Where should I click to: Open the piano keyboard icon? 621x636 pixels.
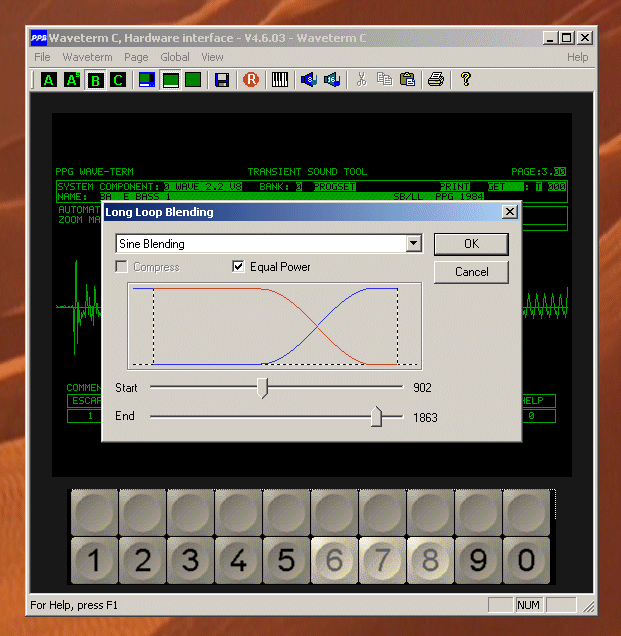point(279,80)
